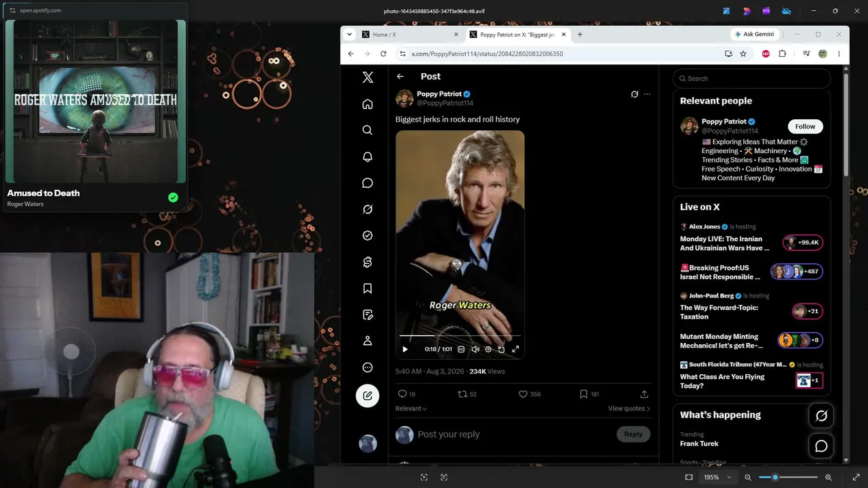Go back in Chrome toolbar
Image resolution: width=868 pixels, height=488 pixels.
tap(351, 54)
